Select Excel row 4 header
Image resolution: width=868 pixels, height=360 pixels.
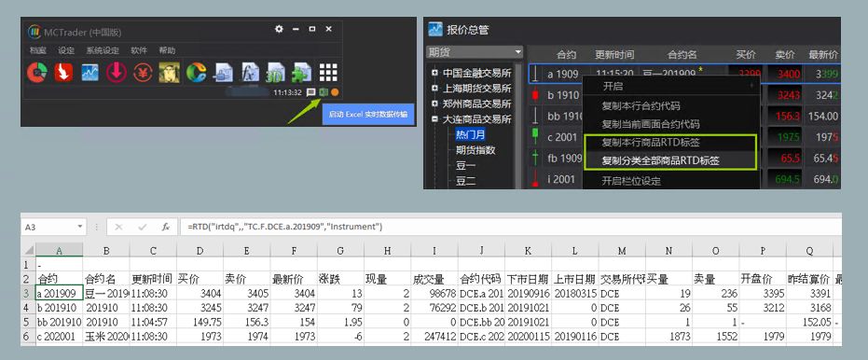pyautogui.click(x=27, y=307)
